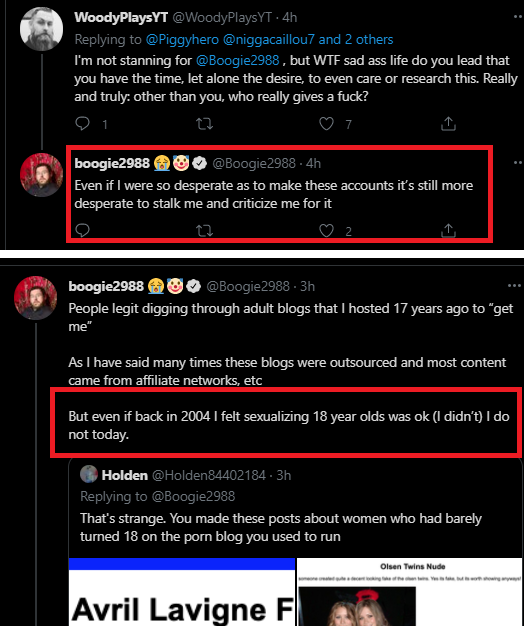Open the @Boogie2988 mention in Woody's tweet
524x626 pixels.
click(237, 60)
